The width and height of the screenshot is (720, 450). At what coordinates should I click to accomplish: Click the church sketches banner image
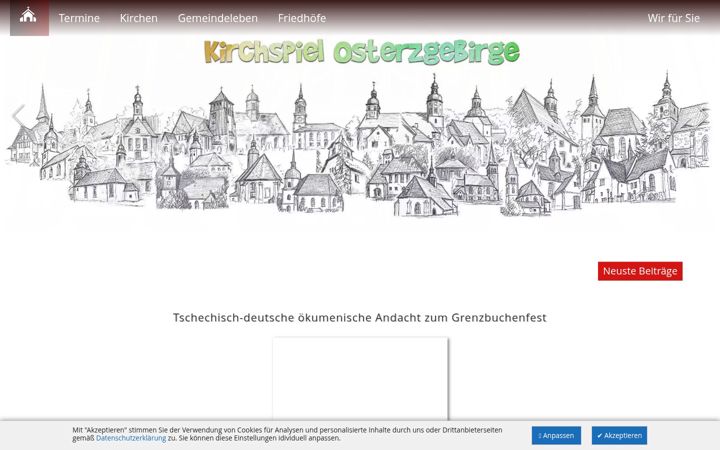[358, 144]
